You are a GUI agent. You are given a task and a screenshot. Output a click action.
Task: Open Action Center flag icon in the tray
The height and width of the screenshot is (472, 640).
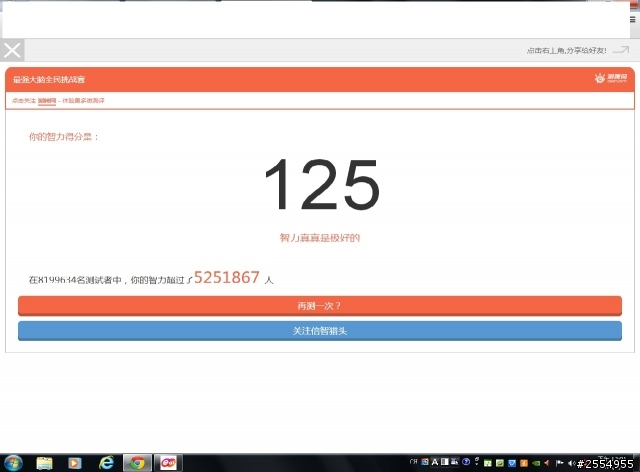(x=560, y=463)
